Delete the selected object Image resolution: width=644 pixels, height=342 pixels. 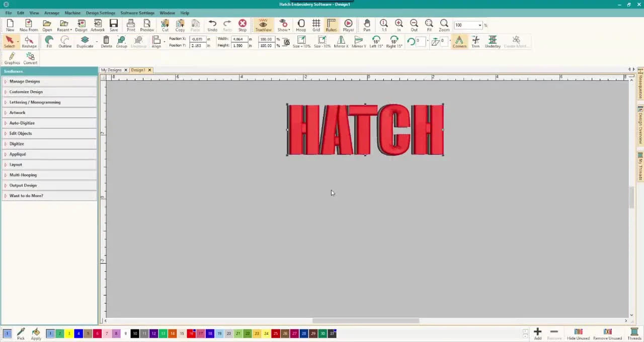(x=106, y=42)
